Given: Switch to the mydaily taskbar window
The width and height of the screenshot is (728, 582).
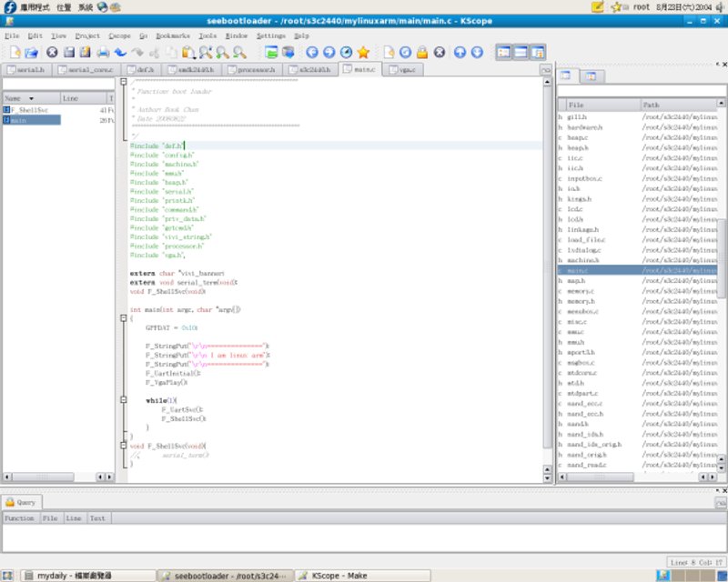Looking at the screenshot, I should coord(88,576).
